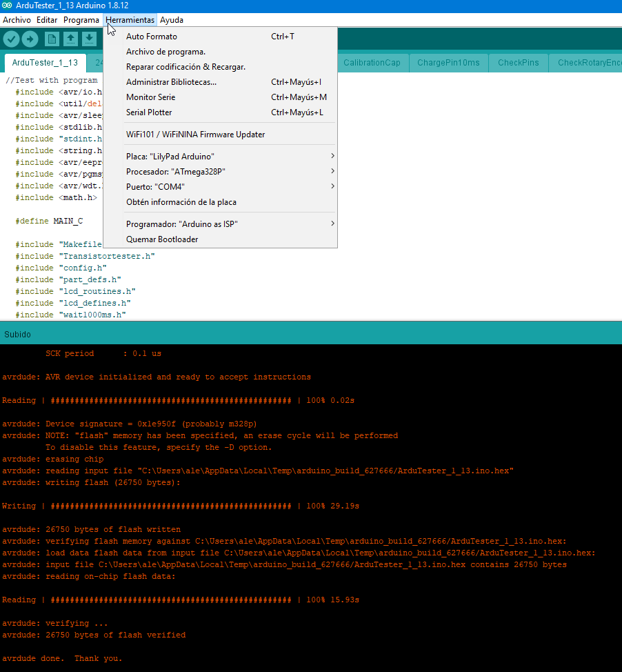Switch to CalibrationCap tab
The image size is (622, 672).
[x=372, y=63]
